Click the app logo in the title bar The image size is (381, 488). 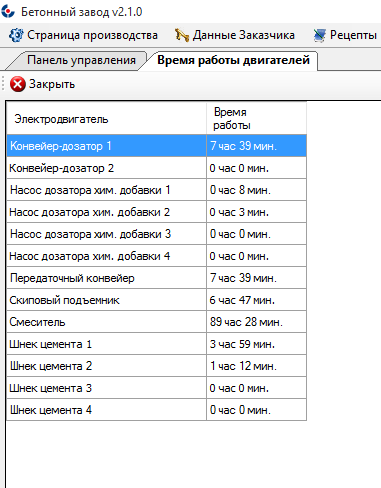tap(8, 11)
